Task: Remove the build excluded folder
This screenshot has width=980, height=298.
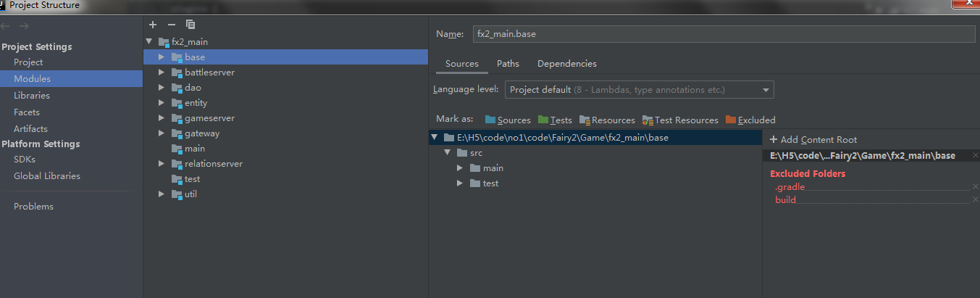Action: (x=975, y=200)
